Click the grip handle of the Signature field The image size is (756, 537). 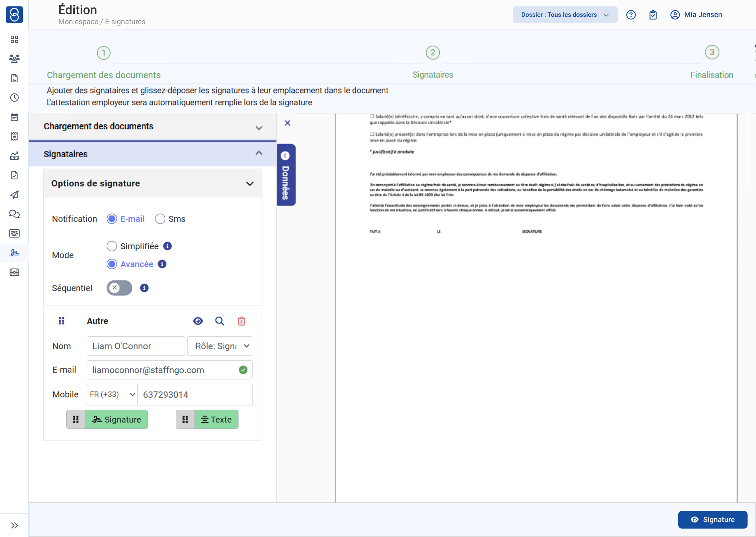tap(76, 419)
